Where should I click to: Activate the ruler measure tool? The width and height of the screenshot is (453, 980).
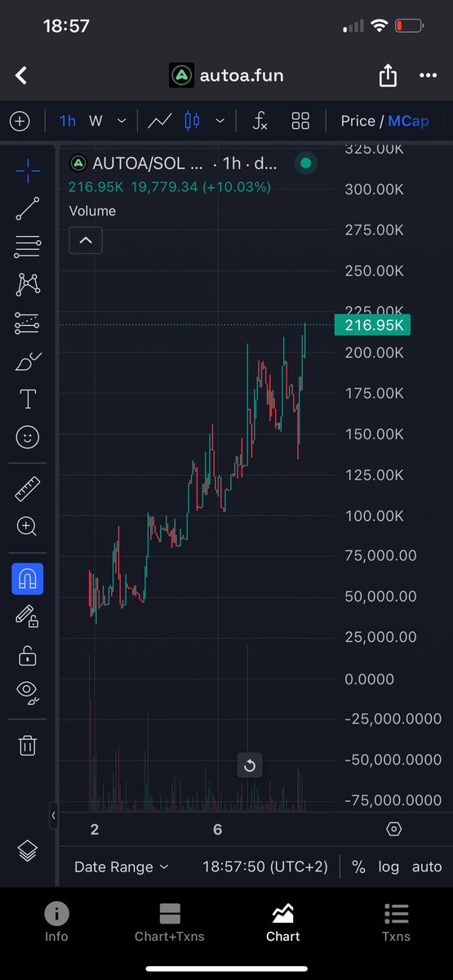click(x=28, y=490)
